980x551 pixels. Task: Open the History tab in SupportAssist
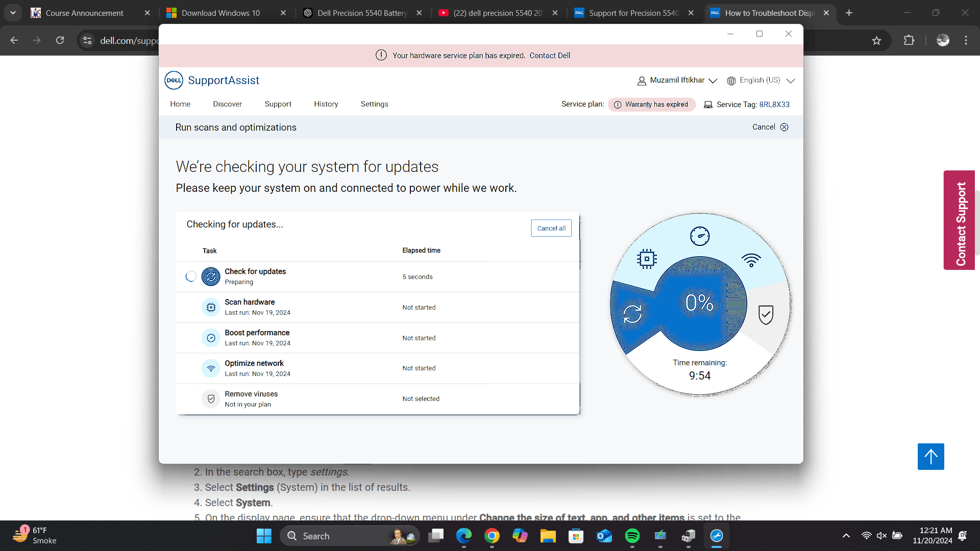(x=326, y=104)
